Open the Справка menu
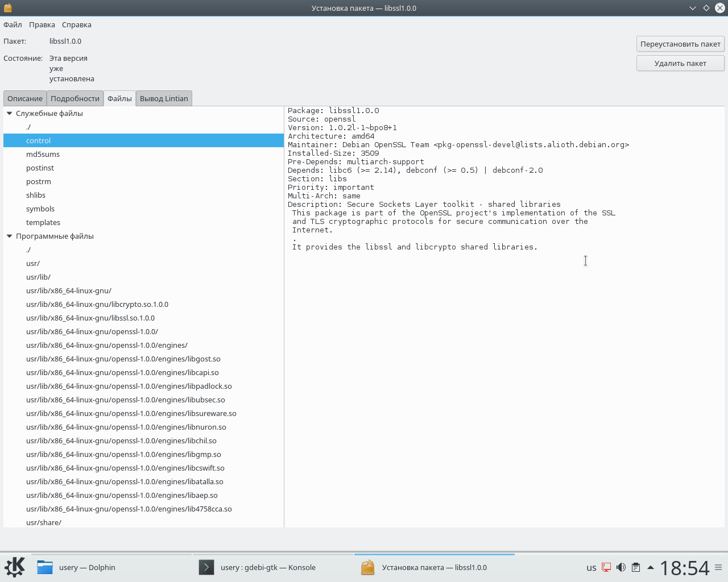 pyautogui.click(x=77, y=24)
